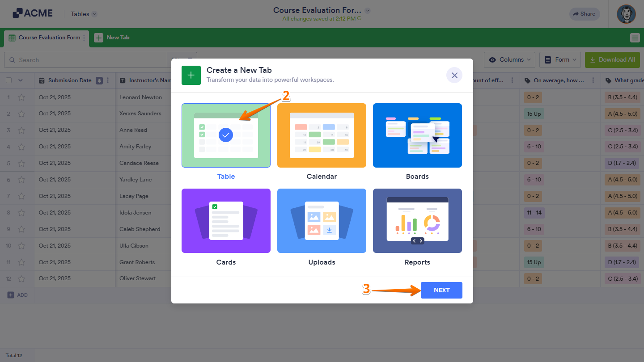Screen dimensions: 644x362
Task: Click the lock icon on Submission Date column
Action: (99, 80)
